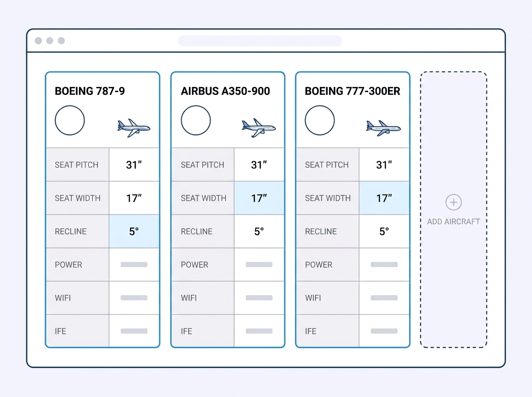Click the WIFI value placeholder for Boeing 777-300ER
The height and width of the screenshot is (397, 532).
(x=384, y=298)
